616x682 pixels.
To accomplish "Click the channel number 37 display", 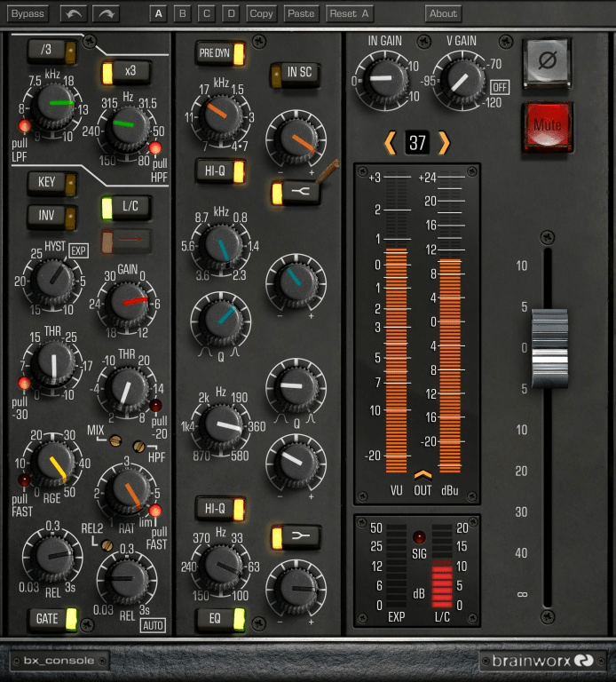I will pos(417,143).
